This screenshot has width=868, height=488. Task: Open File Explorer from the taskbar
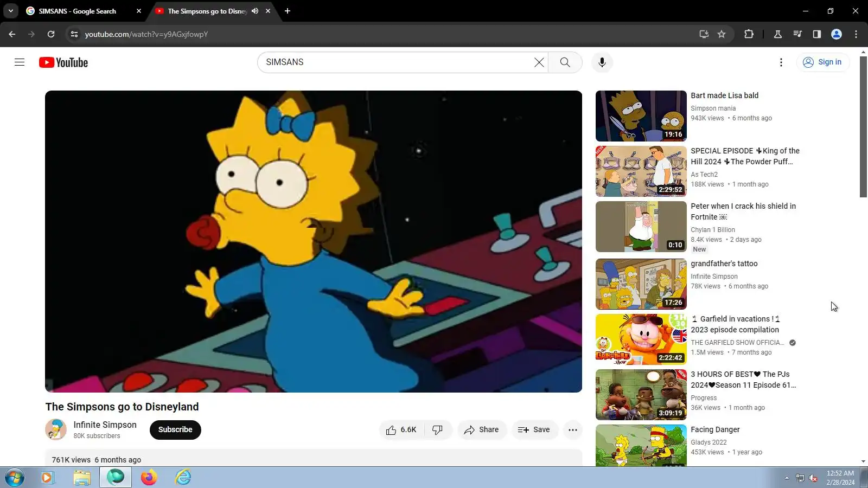pos(82,478)
